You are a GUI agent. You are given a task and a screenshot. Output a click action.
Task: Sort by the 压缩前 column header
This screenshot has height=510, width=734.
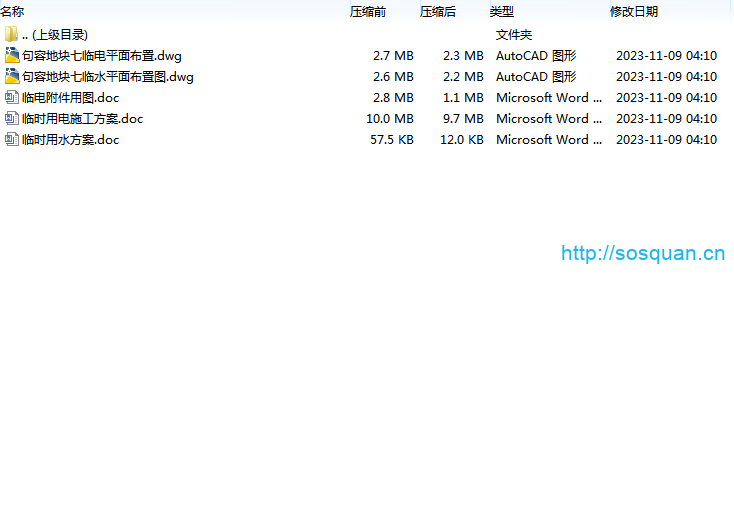[x=367, y=12]
